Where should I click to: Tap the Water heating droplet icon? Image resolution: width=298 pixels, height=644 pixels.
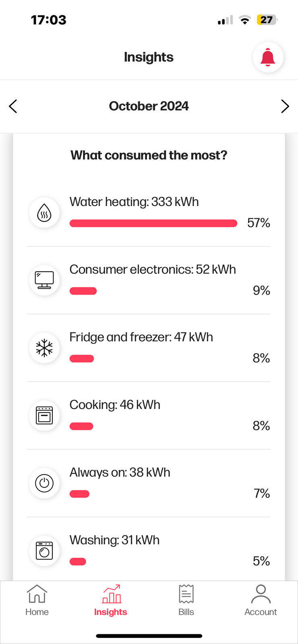44,213
